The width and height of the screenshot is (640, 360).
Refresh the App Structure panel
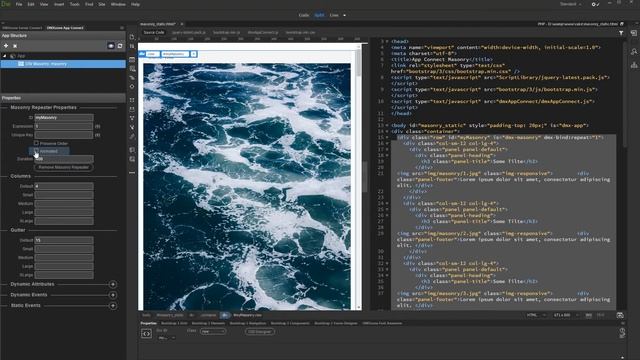click(120, 46)
